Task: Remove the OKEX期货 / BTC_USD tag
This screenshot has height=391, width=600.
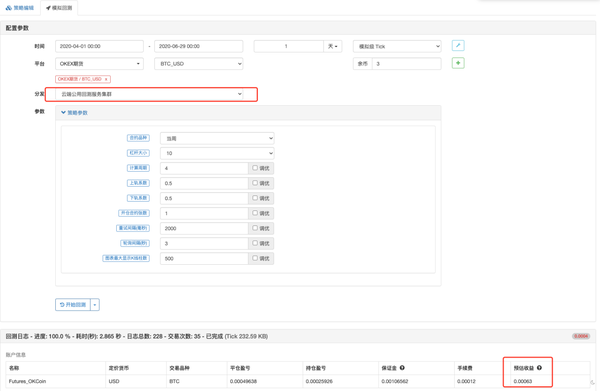Action: (x=106, y=79)
